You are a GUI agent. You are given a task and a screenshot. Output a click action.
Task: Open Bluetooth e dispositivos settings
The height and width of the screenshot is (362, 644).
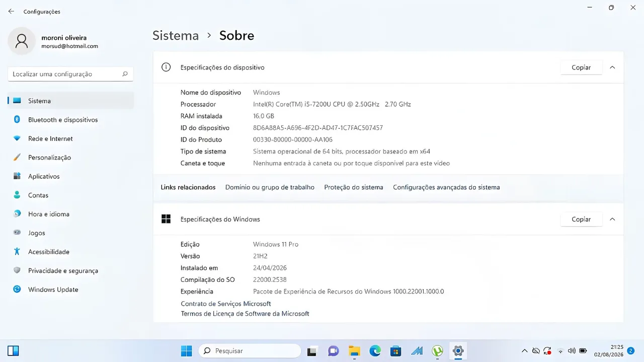click(x=71, y=120)
